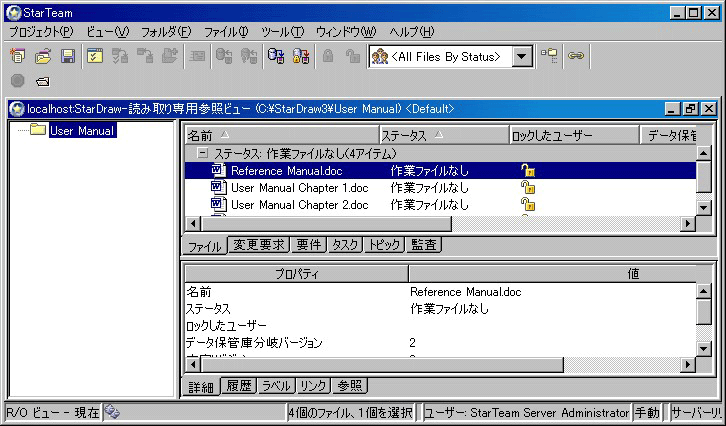Viewport: 726px width, 426px height.
Task: Click the Word icon of User Manual Chapter 1.doc
Action: tap(219, 187)
